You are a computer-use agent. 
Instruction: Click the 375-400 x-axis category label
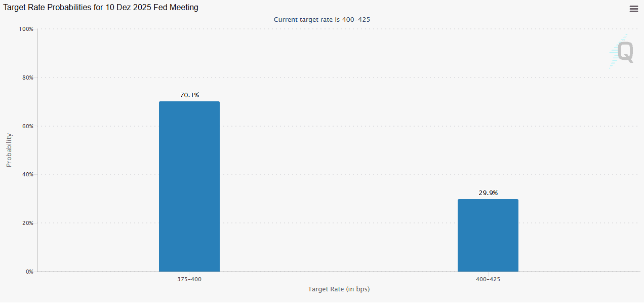pos(189,279)
